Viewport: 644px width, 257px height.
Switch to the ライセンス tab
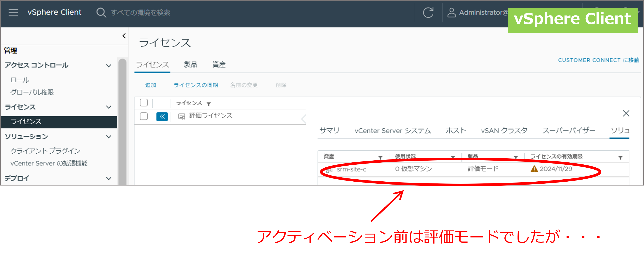click(x=152, y=65)
